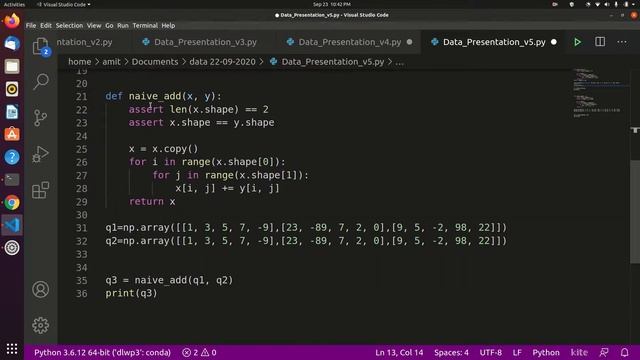Open the Terminal menu
The image size is (640, 360).
pyautogui.click(x=145, y=25)
